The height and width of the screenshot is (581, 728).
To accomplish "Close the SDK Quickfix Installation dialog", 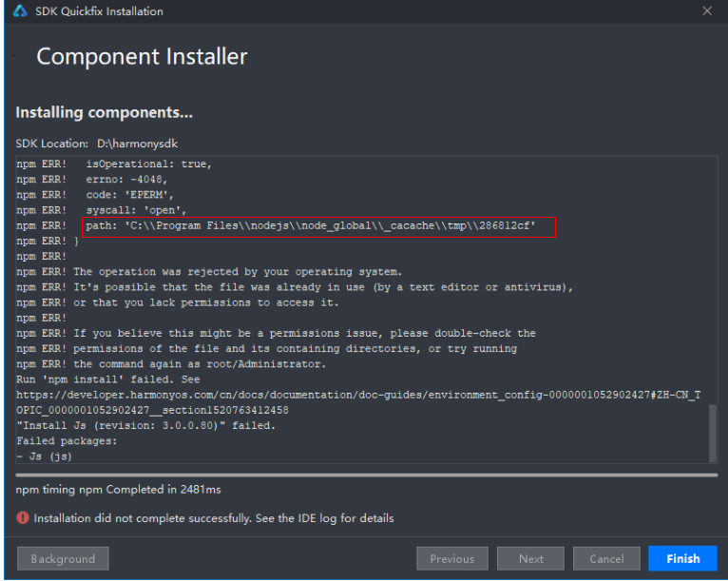I will [x=707, y=10].
